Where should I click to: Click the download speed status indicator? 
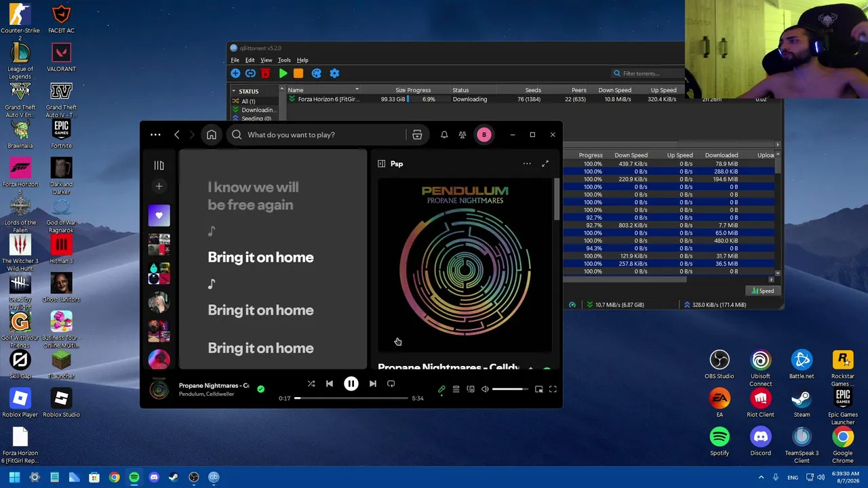tap(615, 305)
